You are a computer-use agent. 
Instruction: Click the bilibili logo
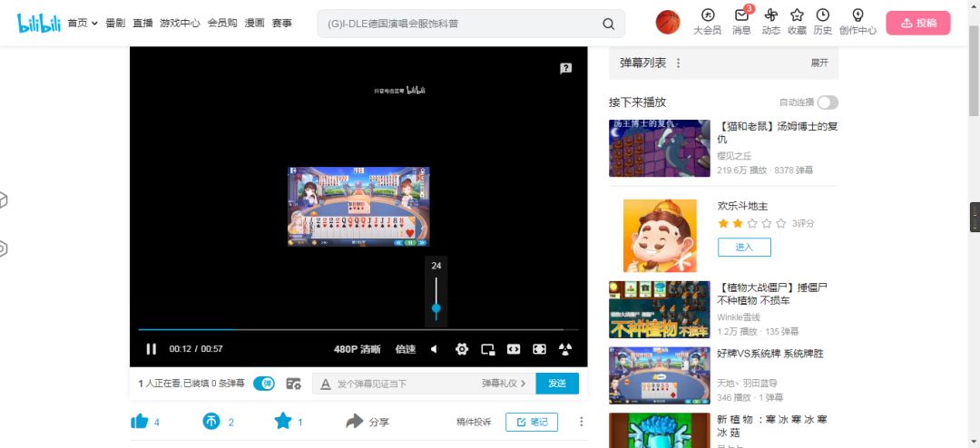[39, 23]
